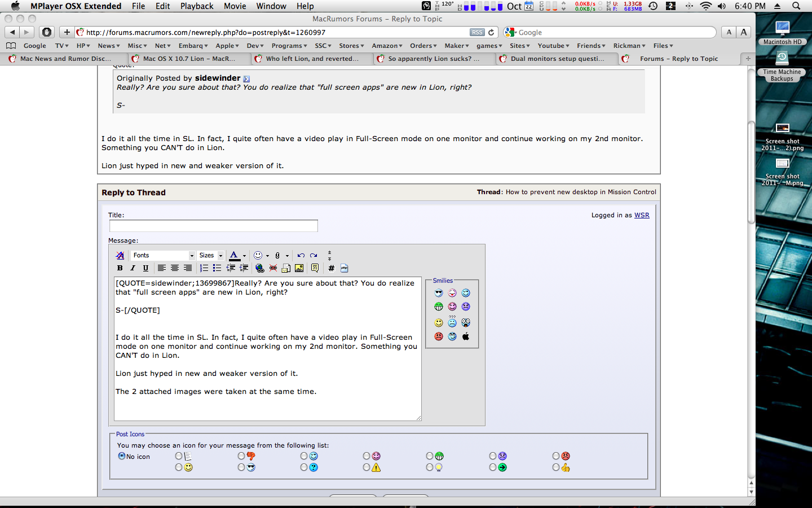Click the add bookmark plus button

coord(67,32)
